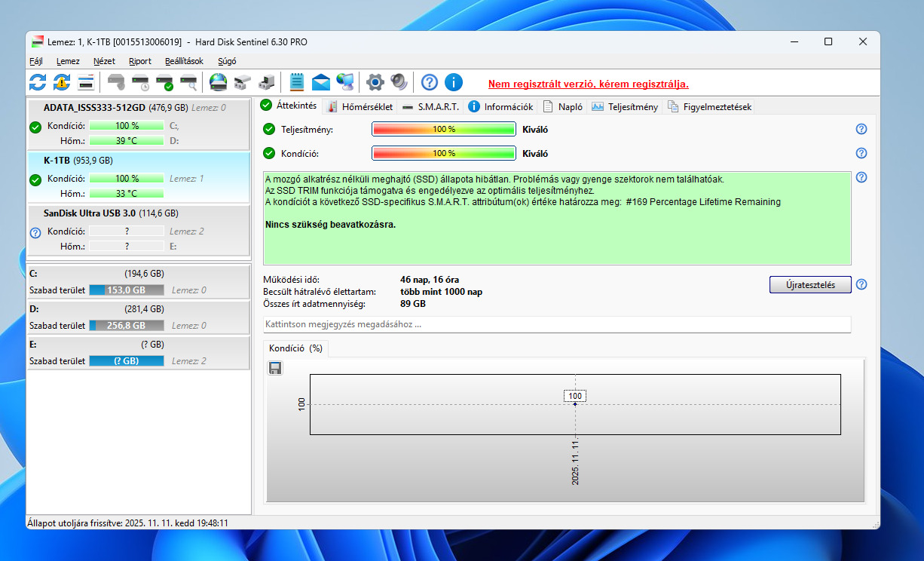Viewport: 924px width, 561px height.
Task: Switch to the Hőmérséklet tab
Action: click(361, 107)
